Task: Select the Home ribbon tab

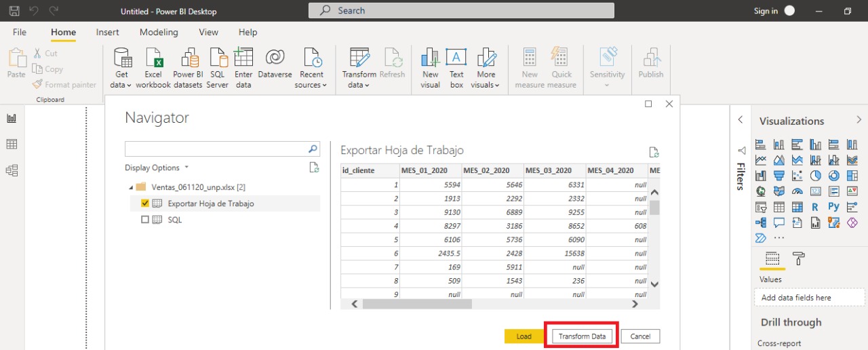Action: point(63,32)
